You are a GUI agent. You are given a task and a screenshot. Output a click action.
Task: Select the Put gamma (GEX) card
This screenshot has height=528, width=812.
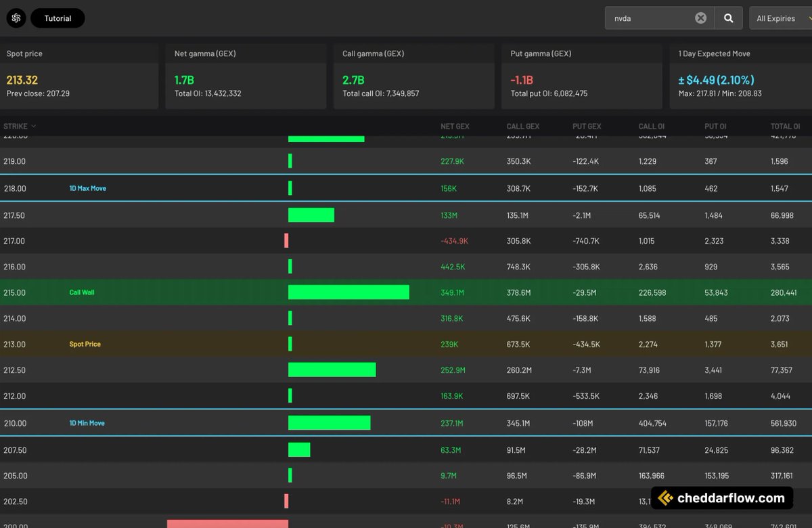click(x=581, y=76)
